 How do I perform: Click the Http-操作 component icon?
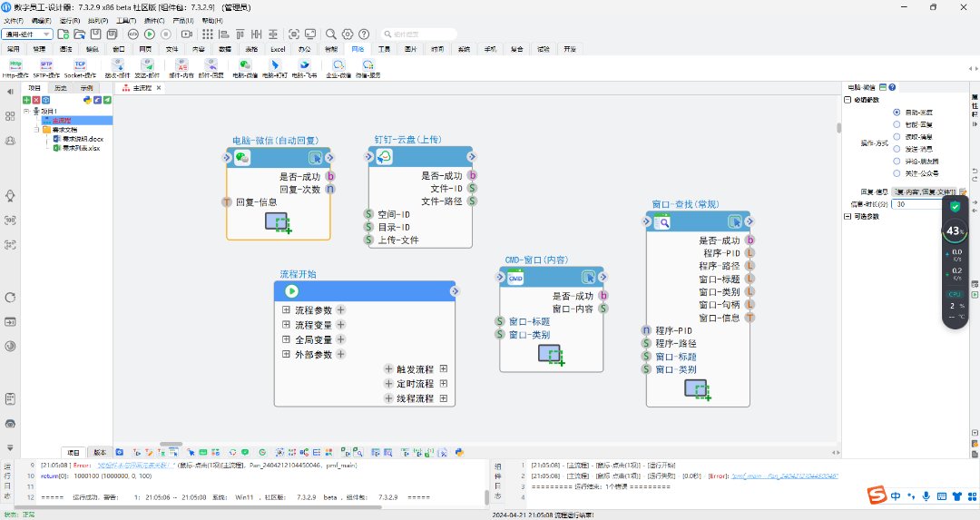(x=15, y=65)
